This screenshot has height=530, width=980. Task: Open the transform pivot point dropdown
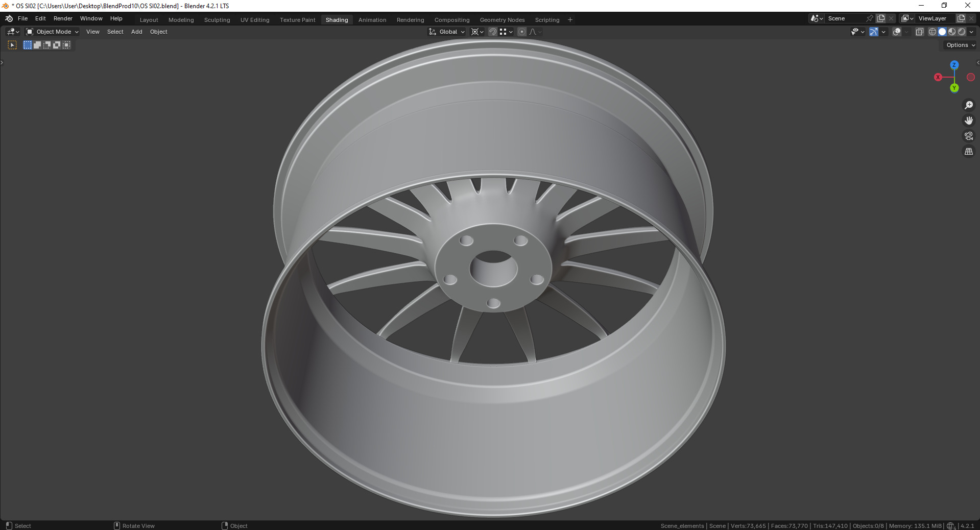(x=477, y=32)
